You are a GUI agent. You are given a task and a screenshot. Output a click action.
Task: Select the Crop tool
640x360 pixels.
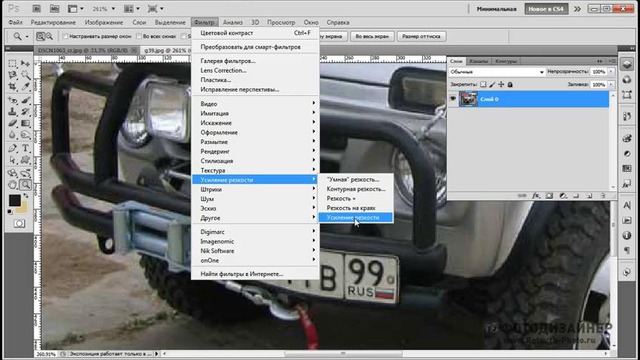[13, 87]
